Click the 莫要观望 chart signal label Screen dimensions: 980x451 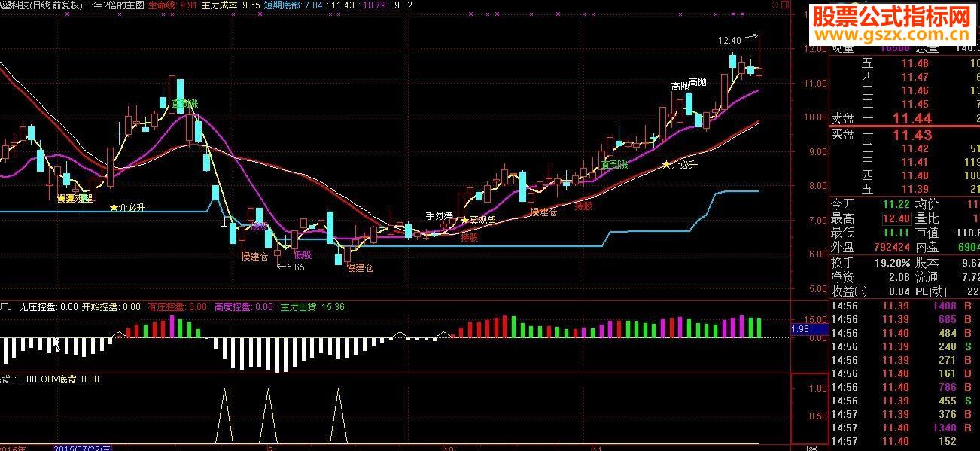75,199
